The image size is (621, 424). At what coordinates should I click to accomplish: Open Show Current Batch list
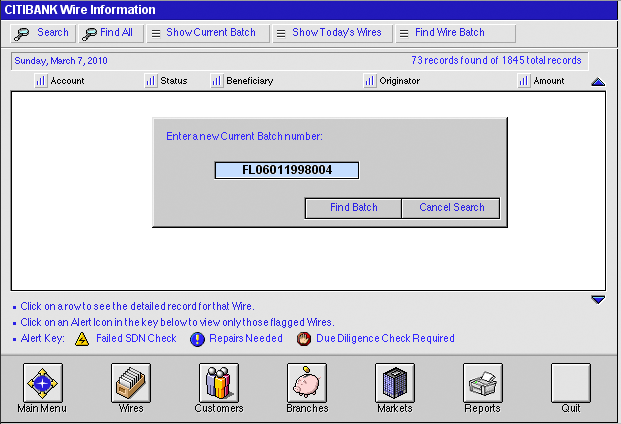pos(208,33)
